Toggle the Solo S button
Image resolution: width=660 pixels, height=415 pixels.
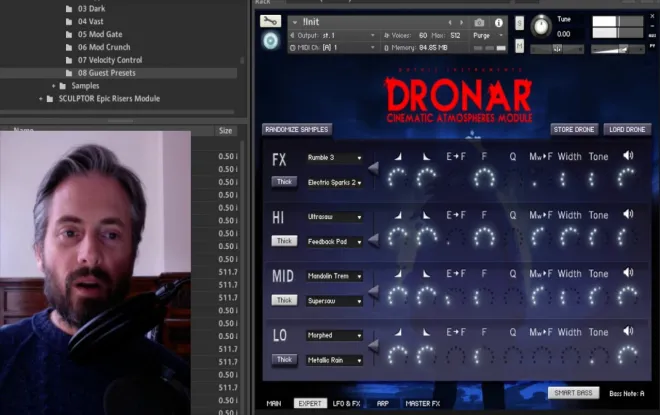[519, 24]
